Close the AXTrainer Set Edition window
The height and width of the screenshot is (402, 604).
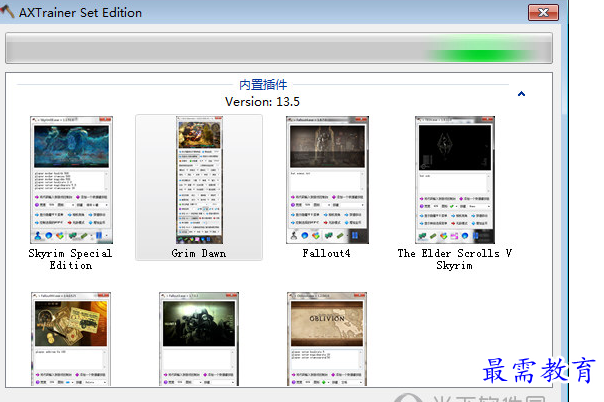[543, 13]
